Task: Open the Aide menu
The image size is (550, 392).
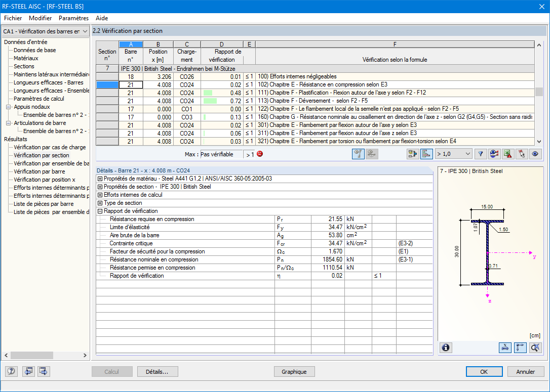Action: click(x=102, y=18)
